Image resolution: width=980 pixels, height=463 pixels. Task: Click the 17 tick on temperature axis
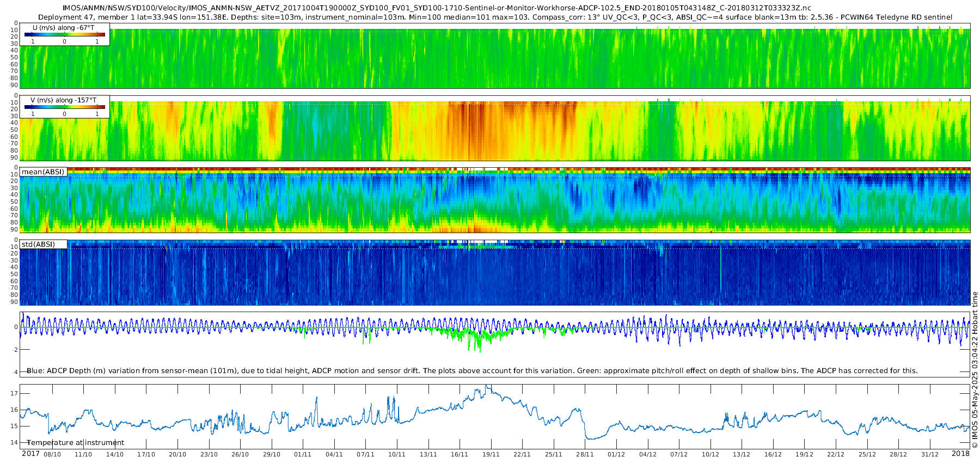tap(14, 393)
